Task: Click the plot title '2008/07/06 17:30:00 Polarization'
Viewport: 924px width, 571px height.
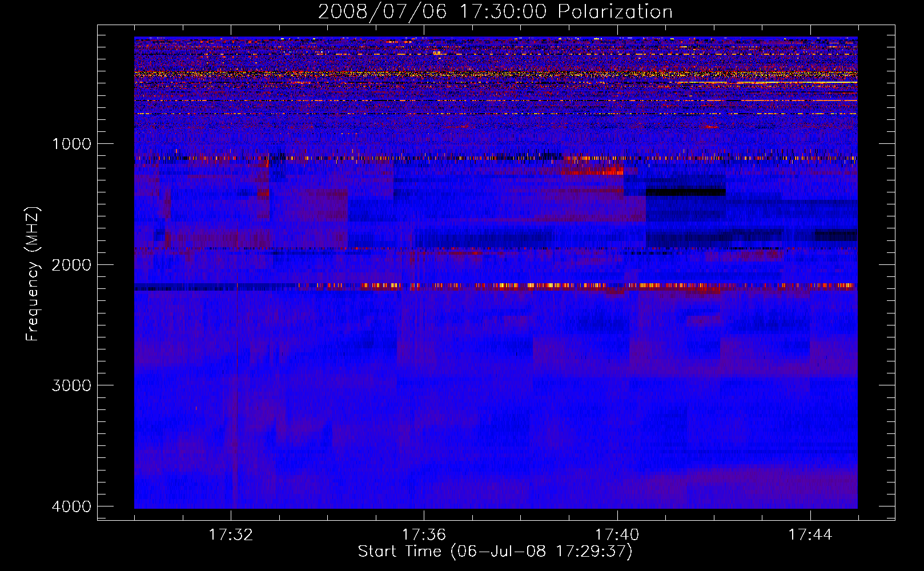Action: pyautogui.click(x=495, y=12)
